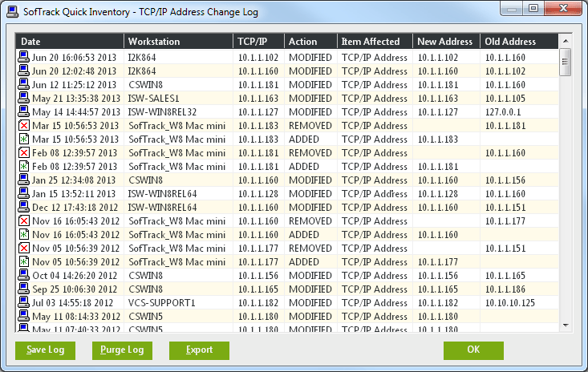The image size is (588, 372).
Task: Confirm with the OK button
Action: pos(473,350)
